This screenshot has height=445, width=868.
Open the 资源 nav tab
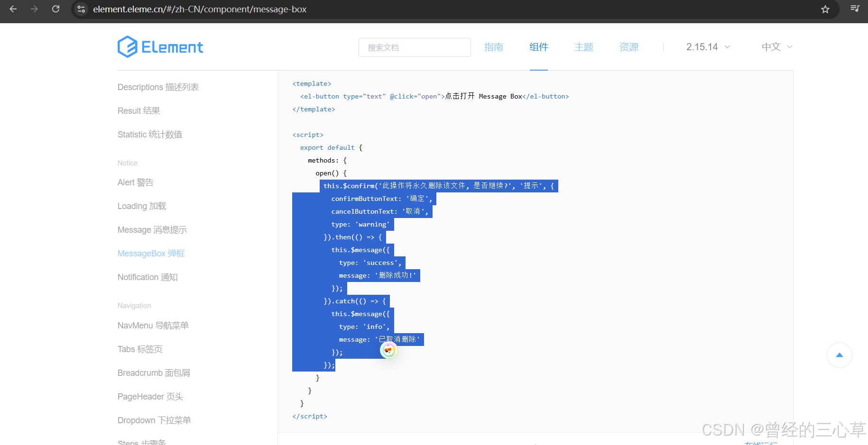629,47
